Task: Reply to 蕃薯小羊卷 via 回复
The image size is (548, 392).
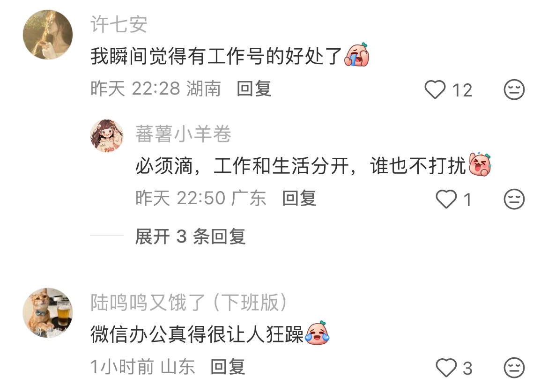Action: [x=299, y=198]
